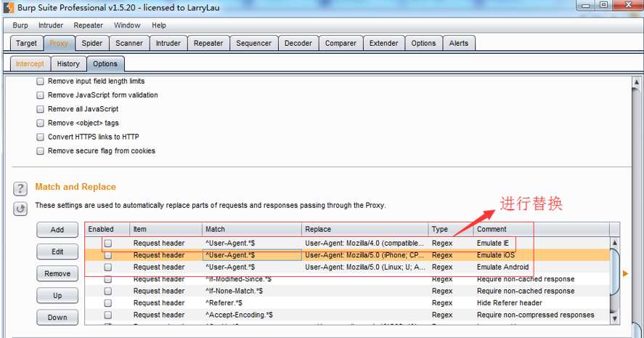Enable the Hide Referer header rule

[107, 303]
